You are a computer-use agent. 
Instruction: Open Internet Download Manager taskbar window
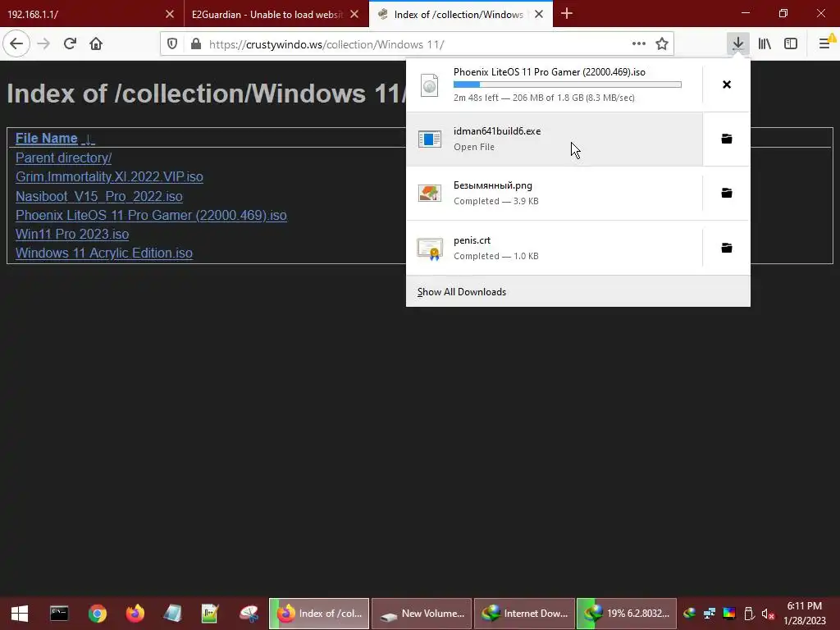pyautogui.click(x=524, y=614)
